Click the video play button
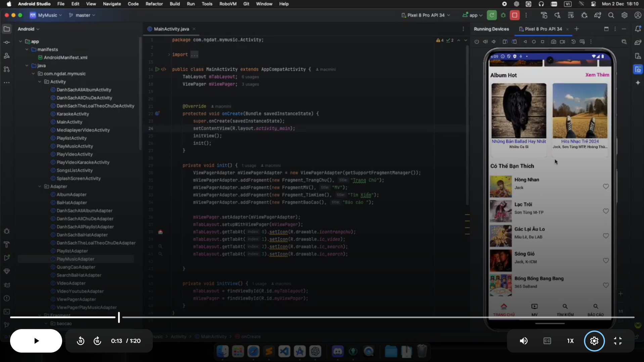644x362 pixels. 36,341
